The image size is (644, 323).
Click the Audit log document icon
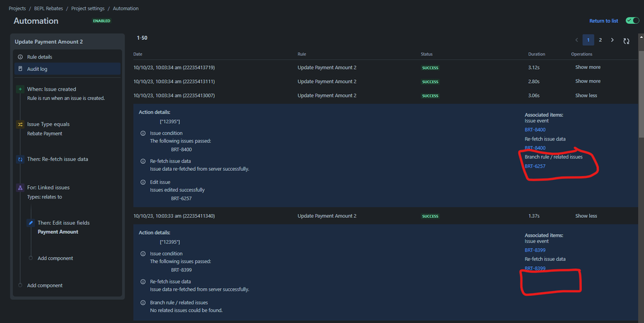20,69
